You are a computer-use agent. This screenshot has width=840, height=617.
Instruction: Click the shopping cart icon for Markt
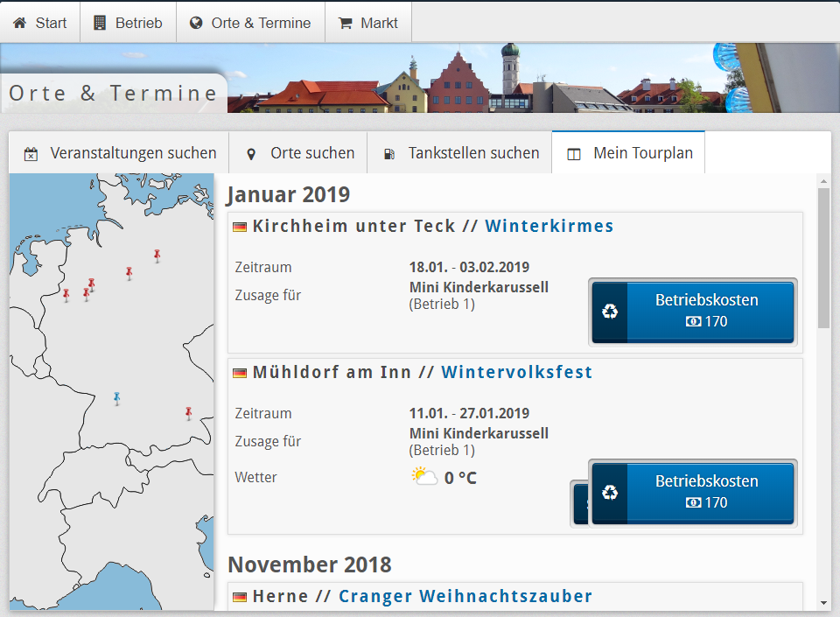346,23
